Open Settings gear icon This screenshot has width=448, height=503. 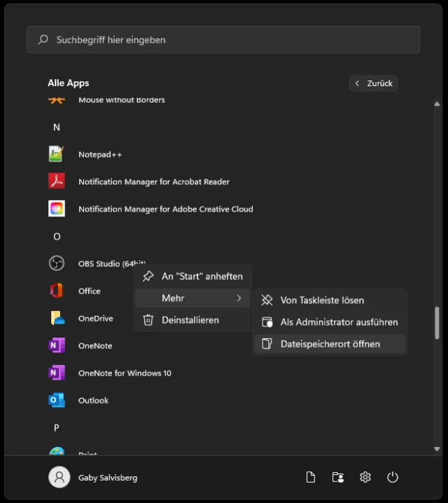point(365,477)
